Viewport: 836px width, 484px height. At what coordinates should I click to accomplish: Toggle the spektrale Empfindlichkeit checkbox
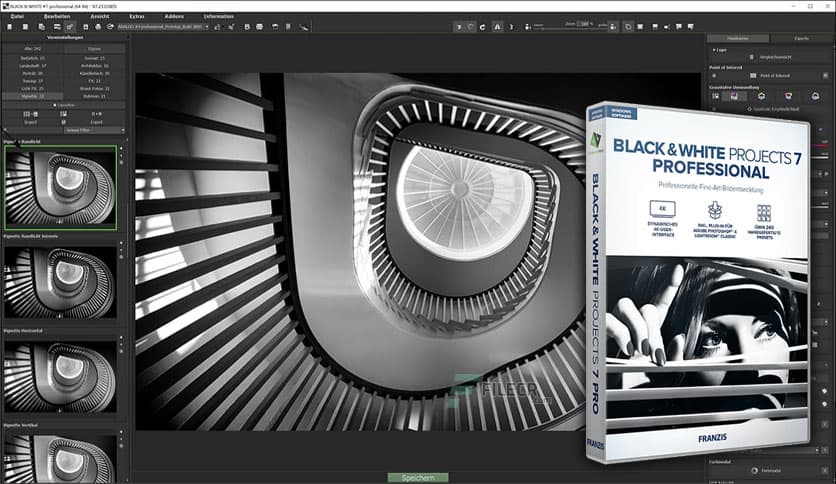pos(750,109)
